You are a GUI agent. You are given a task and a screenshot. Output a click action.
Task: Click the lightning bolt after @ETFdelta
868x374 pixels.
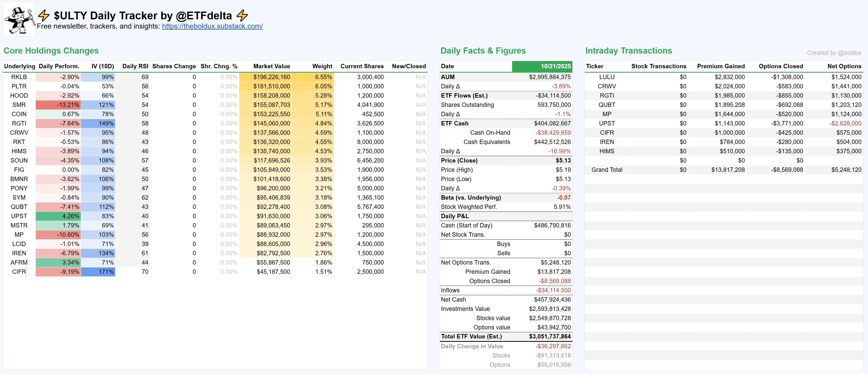(242, 15)
